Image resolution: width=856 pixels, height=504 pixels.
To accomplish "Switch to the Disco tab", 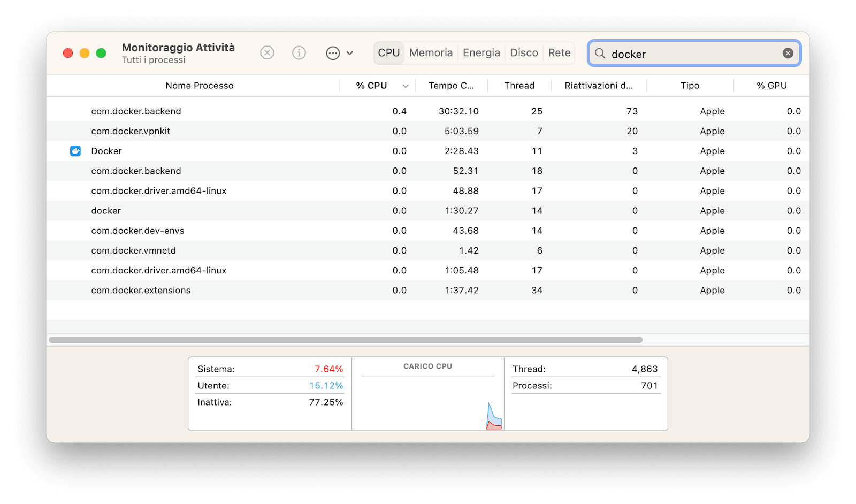I will coord(524,53).
